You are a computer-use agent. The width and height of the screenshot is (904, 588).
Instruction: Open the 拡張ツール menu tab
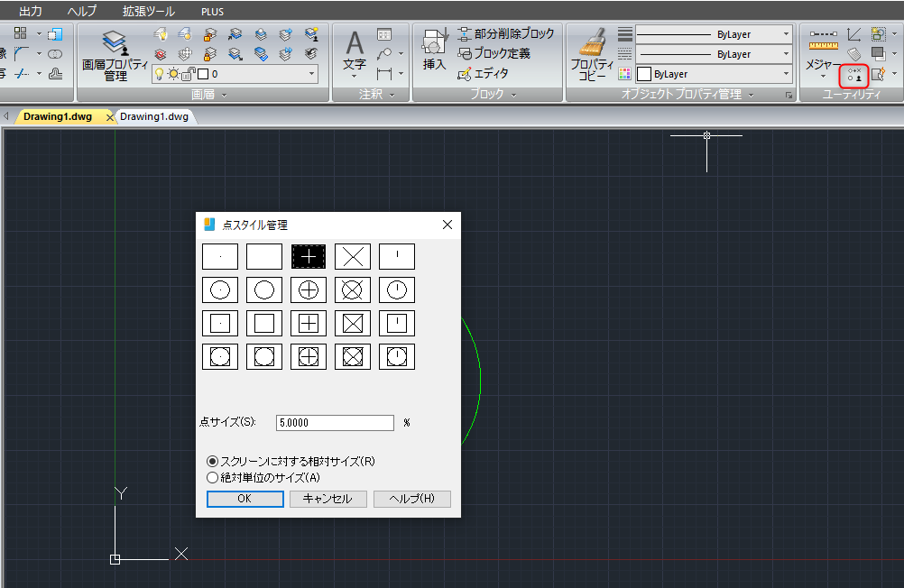pos(149,12)
